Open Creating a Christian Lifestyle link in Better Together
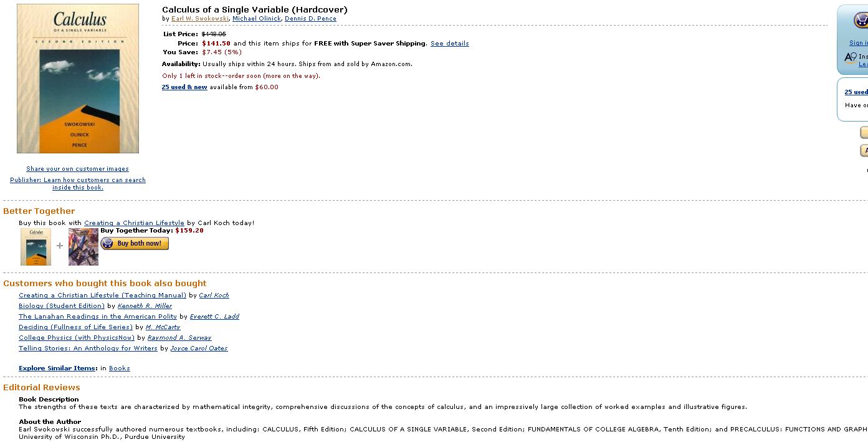868x442 pixels. (x=134, y=223)
